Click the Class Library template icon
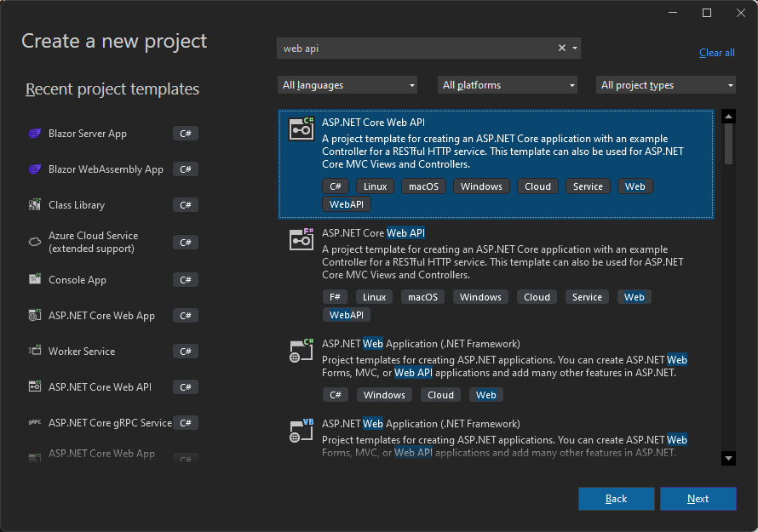Viewport: 758px width, 532px height. coord(35,205)
